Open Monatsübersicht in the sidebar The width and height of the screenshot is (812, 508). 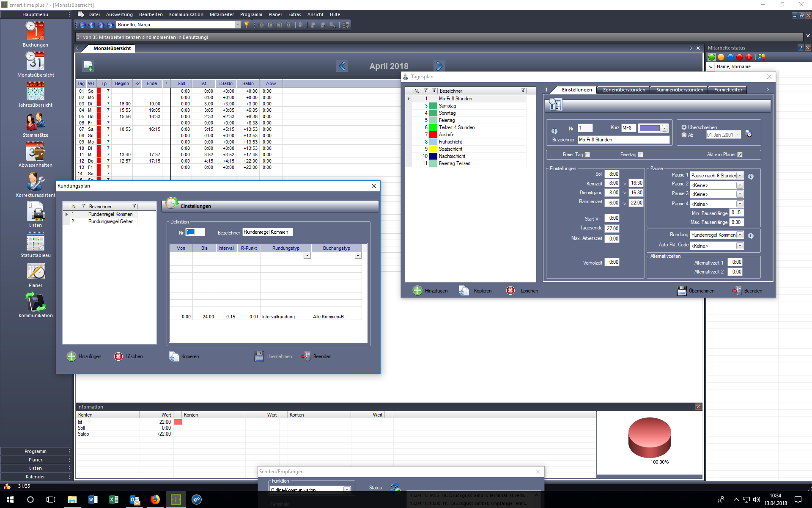[x=36, y=64]
